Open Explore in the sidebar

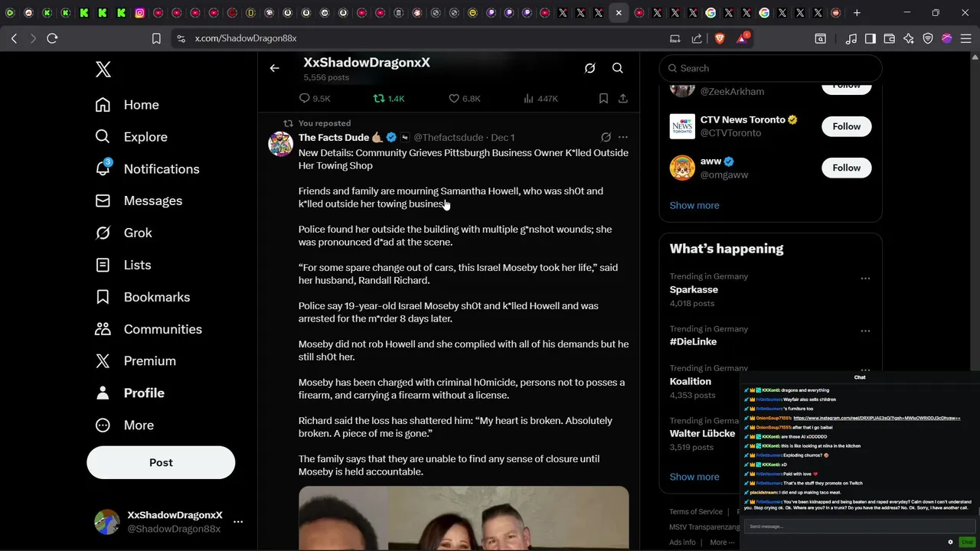[131, 137]
